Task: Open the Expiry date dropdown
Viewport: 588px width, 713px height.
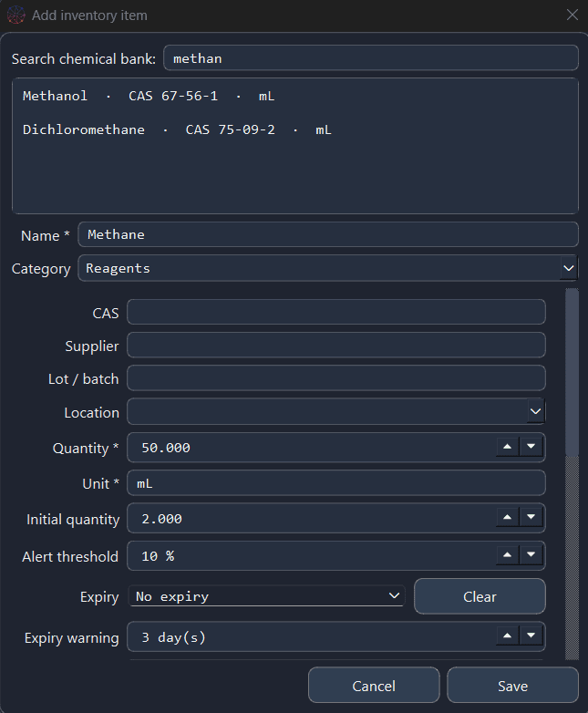Action: click(x=267, y=596)
